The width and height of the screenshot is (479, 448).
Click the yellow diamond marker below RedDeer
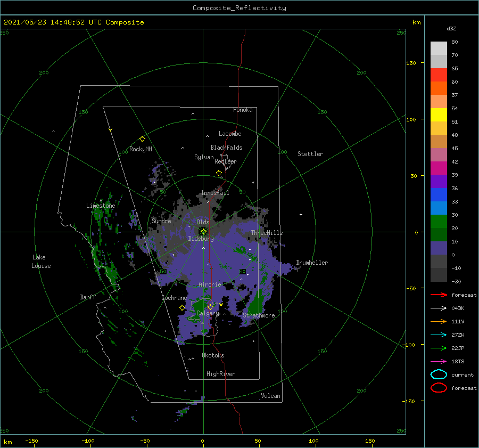[x=219, y=173]
